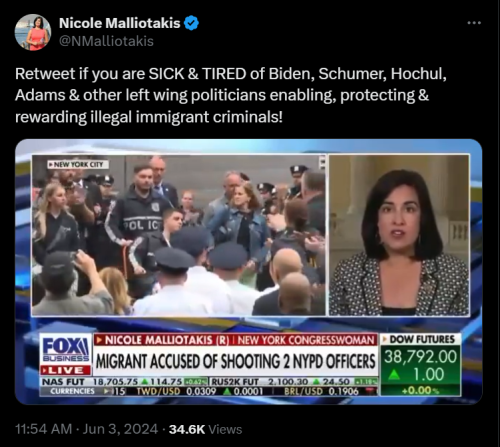Screen dimensions: 500x447
Task: Click the congresswoman's video panel
Action: coord(399,235)
